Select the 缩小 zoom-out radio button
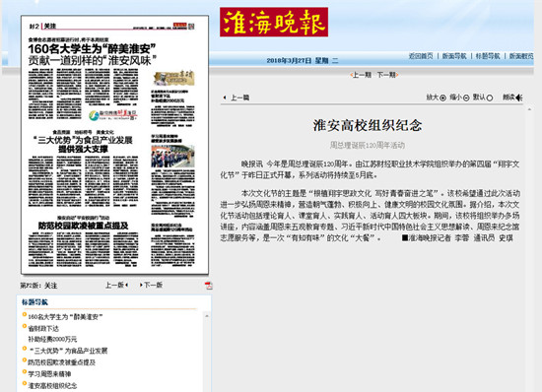Image resolution: width=542 pixels, height=392 pixels. [466, 98]
